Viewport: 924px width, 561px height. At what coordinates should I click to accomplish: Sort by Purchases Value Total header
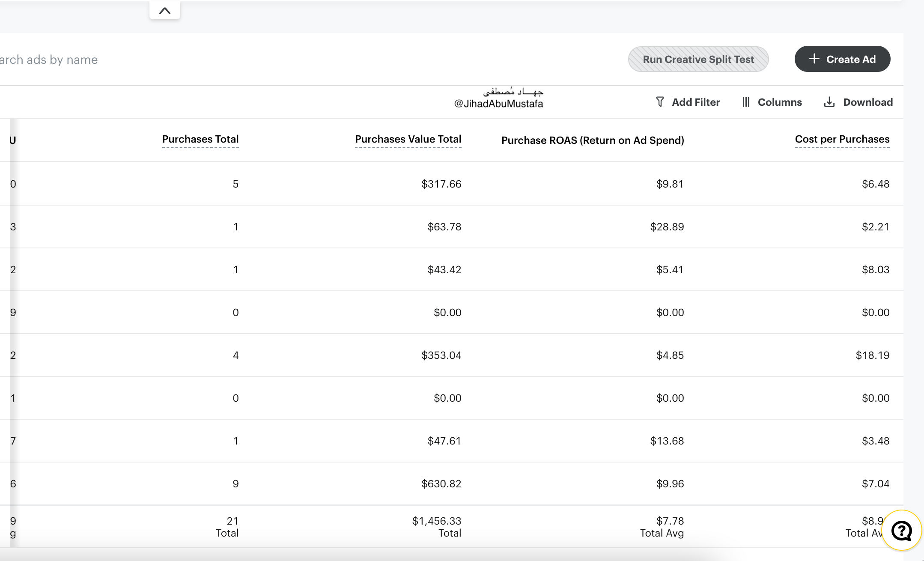click(408, 139)
